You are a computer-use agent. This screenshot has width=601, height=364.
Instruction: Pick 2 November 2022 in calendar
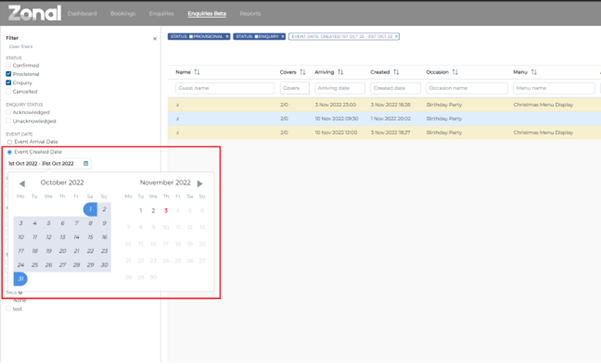coord(153,210)
